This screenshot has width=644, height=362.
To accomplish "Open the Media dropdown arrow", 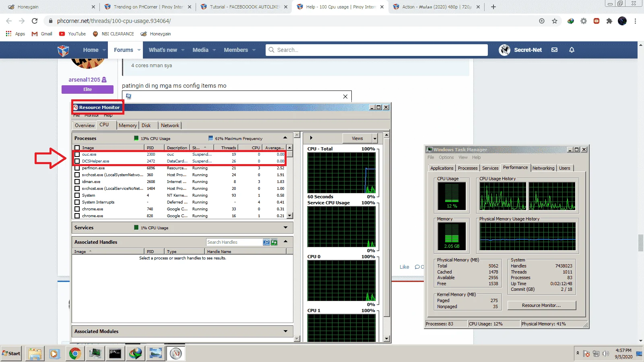I will pyautogui.click(x=214, y=50).
